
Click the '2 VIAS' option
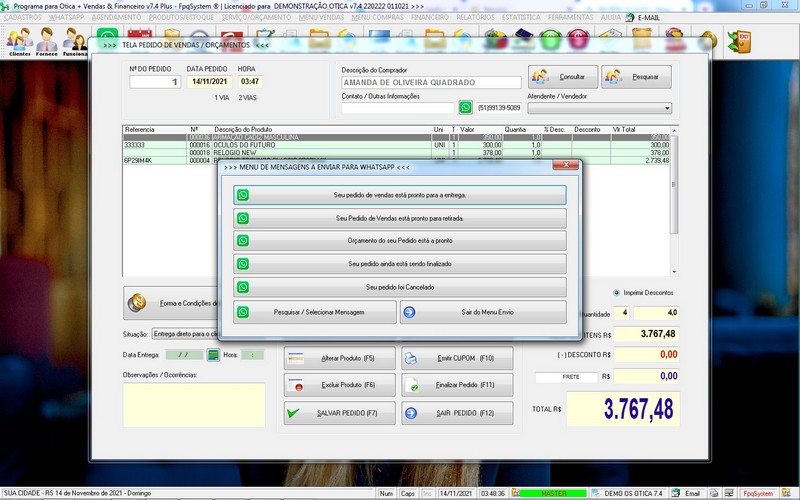tap(247, 97)
